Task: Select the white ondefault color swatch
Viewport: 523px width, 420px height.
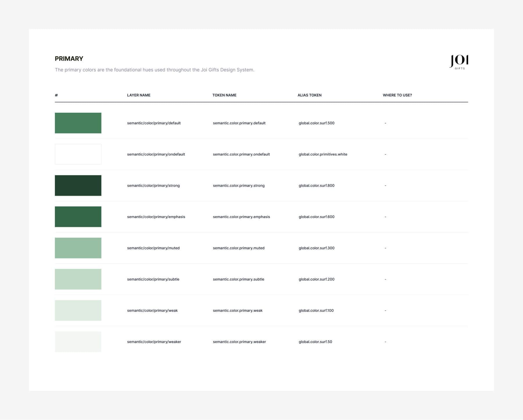Action: (78, 154)
